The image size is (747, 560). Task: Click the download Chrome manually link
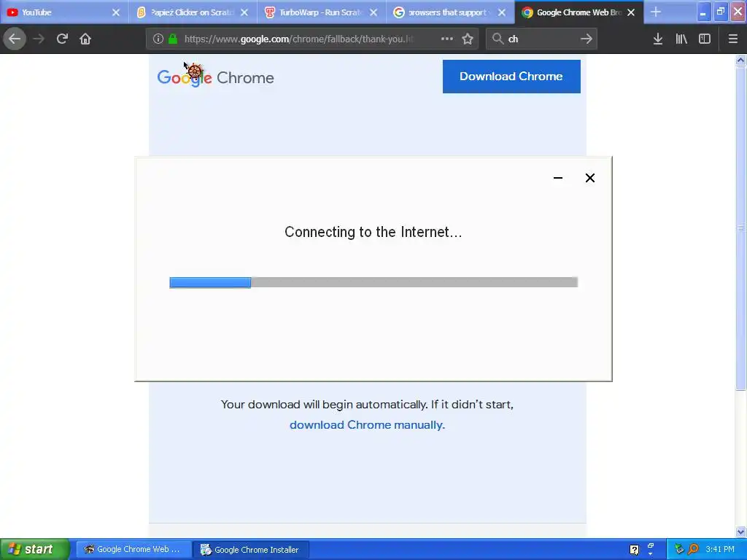tap(368, 425)
